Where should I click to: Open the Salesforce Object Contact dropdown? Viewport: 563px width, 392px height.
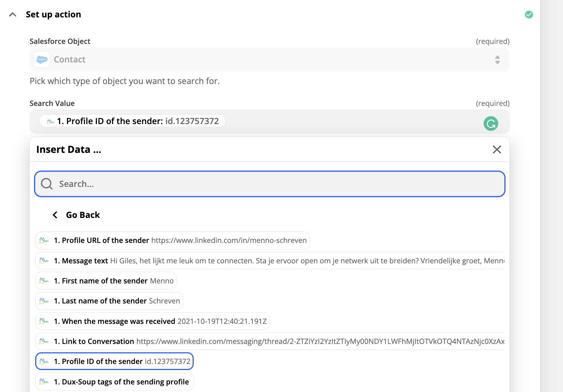pos(269,59)
